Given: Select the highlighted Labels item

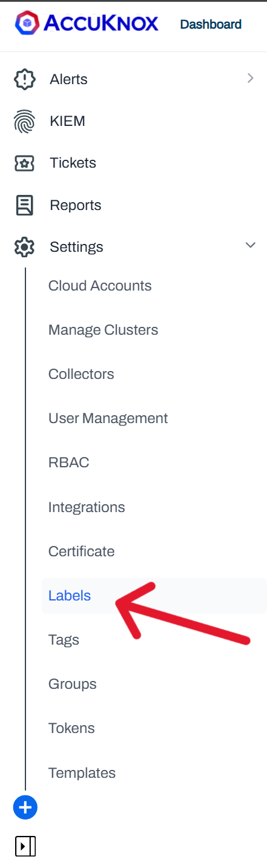Looking at the screenshot, I should pyautogui.click(x=154, y=596).
